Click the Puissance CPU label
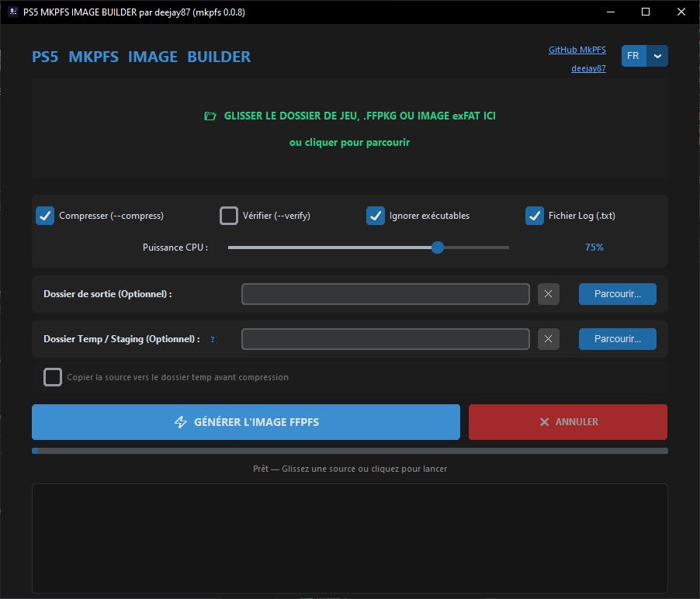Viewport: 700px width, 599px height. 175,248
